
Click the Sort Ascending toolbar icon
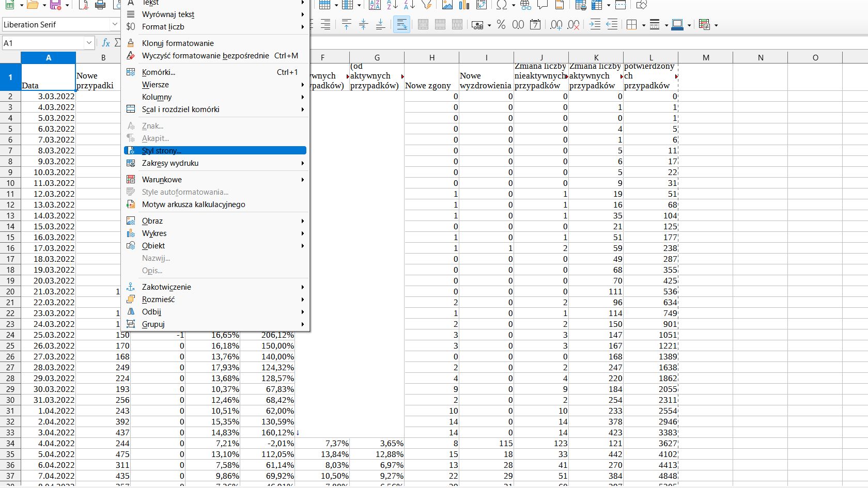tap(393, 5)
